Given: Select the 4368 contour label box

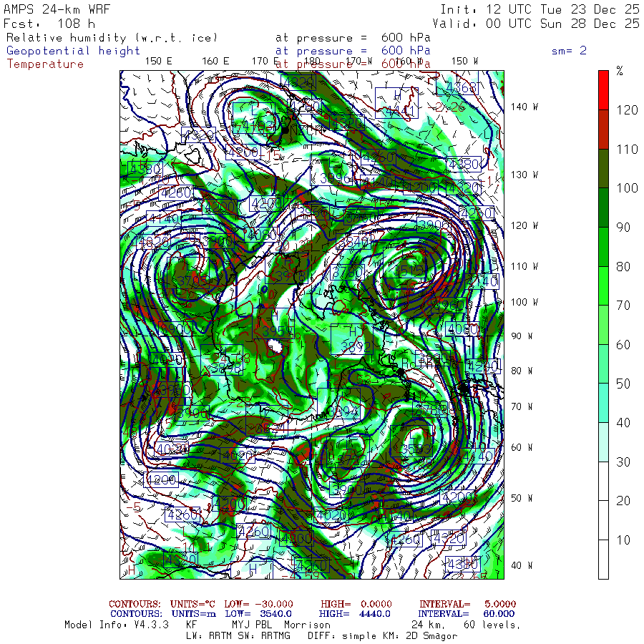Looking at the screenshot, I should point(459,87).
